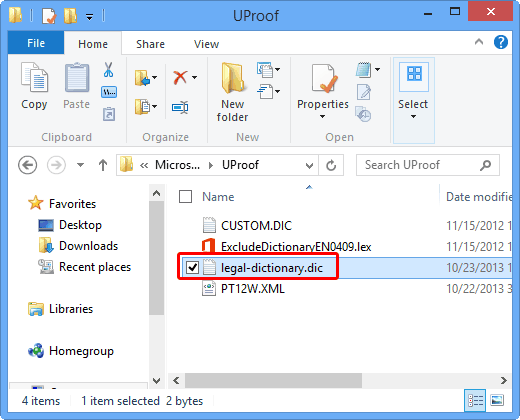Click the Easy access icon
520x420 pixels.
(265, 91)
